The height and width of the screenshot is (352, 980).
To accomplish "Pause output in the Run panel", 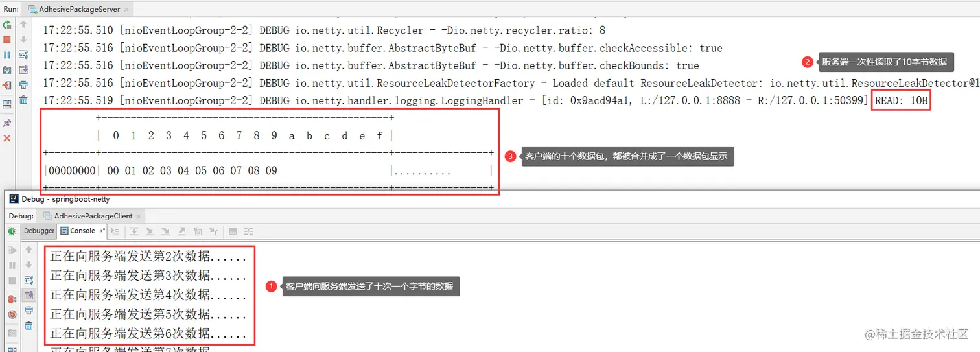I will 7,55.
